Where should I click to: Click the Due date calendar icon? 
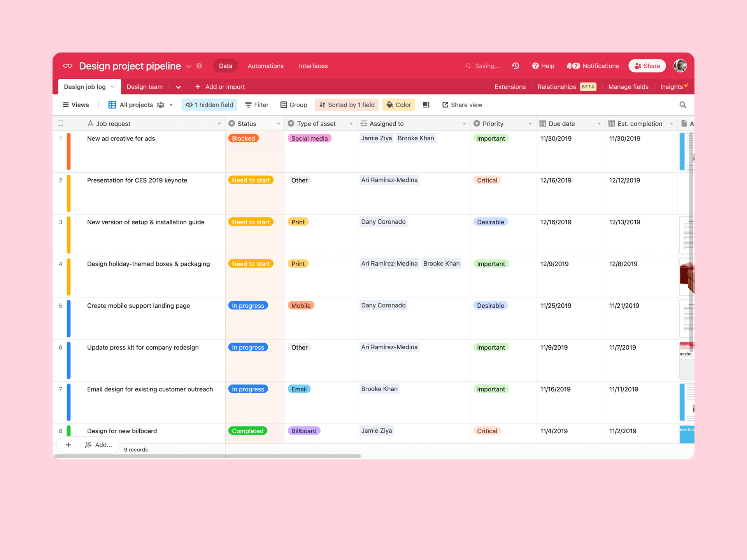[x=543, y=123]
